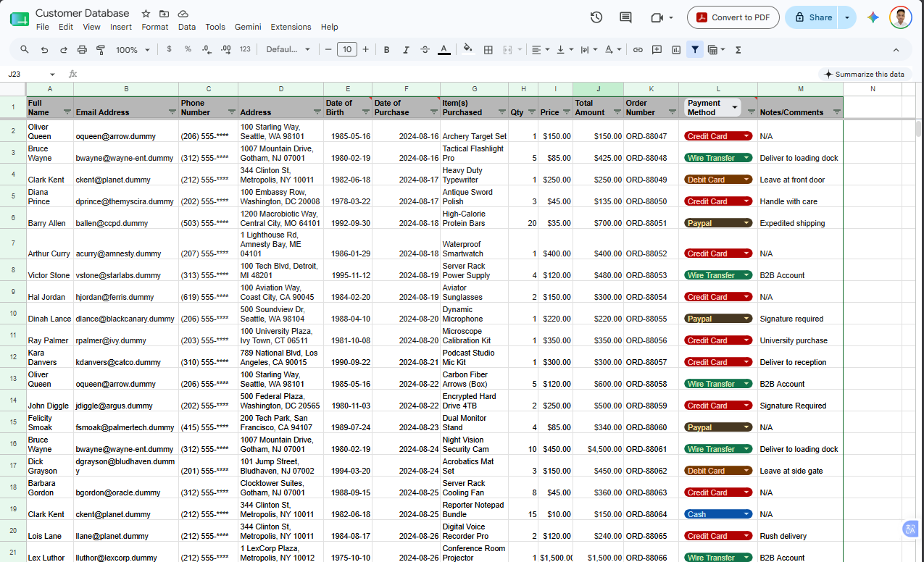924x562 pixels.
Task: Collapse the toolbar with the chevron
Action: pos(896,49)
